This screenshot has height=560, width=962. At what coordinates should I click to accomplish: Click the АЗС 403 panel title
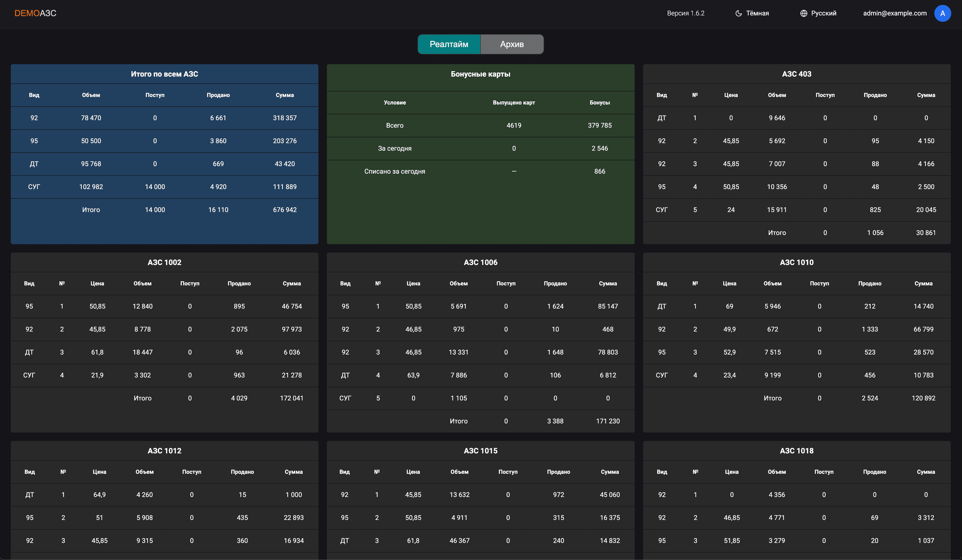coord(796,74)
